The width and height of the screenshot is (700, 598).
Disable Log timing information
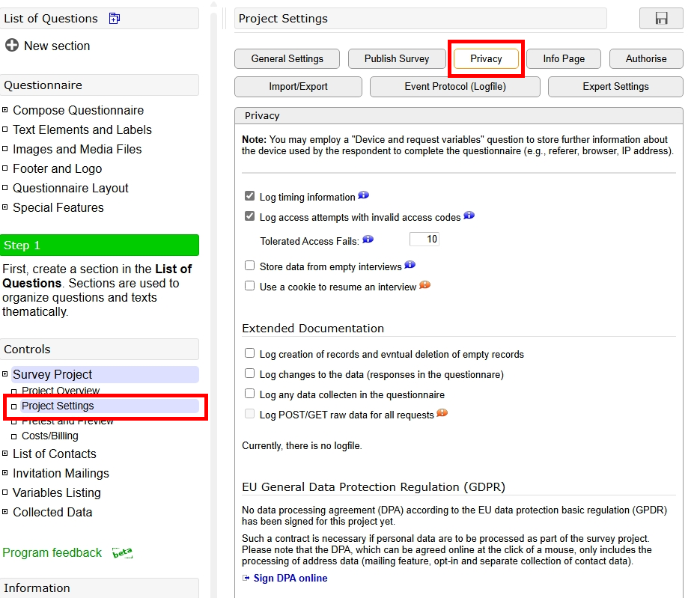point(250,195)
